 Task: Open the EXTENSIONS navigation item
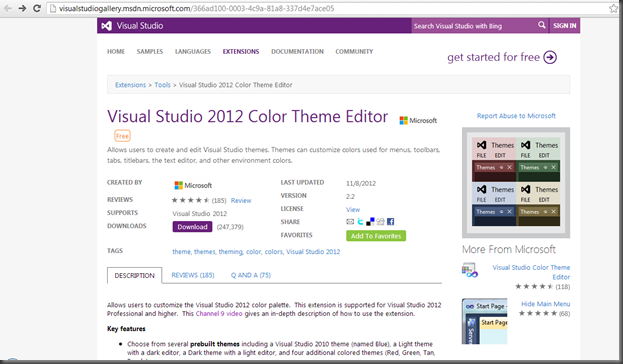[x=241, y=52]
